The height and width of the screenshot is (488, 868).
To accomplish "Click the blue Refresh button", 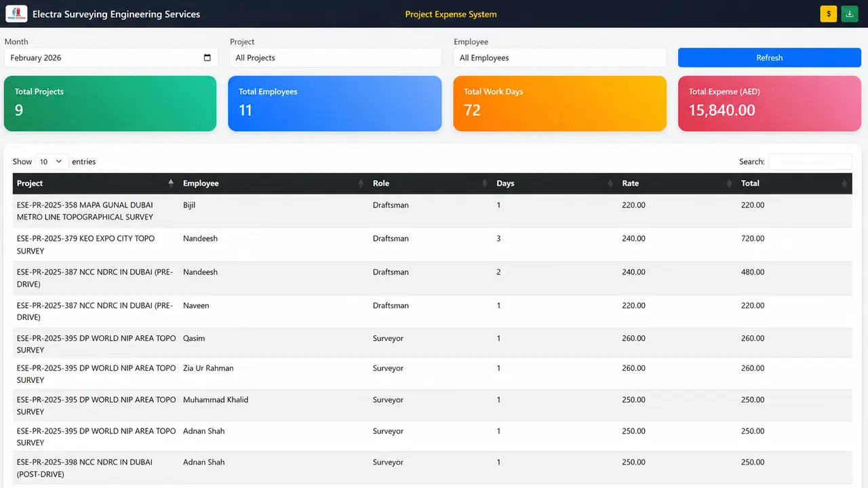I will [x=770, y=58].
